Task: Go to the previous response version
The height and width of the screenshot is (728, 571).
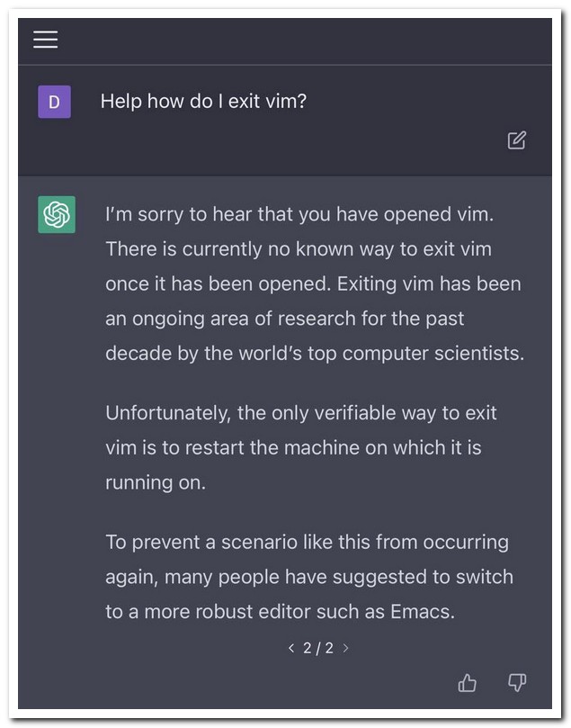Action: pyautogui.click(x=290, y=648)
